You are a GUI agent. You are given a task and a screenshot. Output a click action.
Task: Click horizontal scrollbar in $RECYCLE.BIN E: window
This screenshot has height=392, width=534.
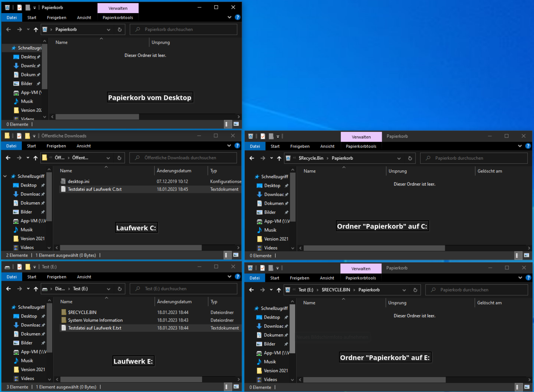pyautogui.click(x=375, y=380)
